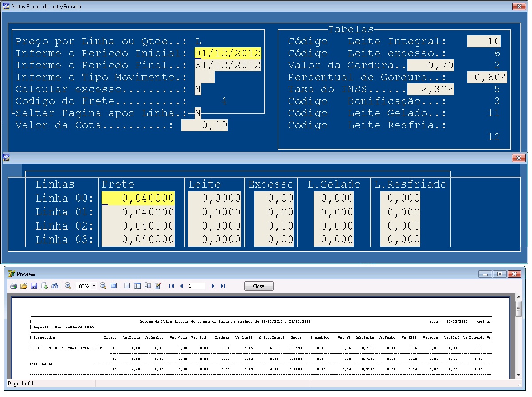Click the Valor da Cota field
Image resolution: width=532 pixels, height=397 pixels.
coord(204,125)
